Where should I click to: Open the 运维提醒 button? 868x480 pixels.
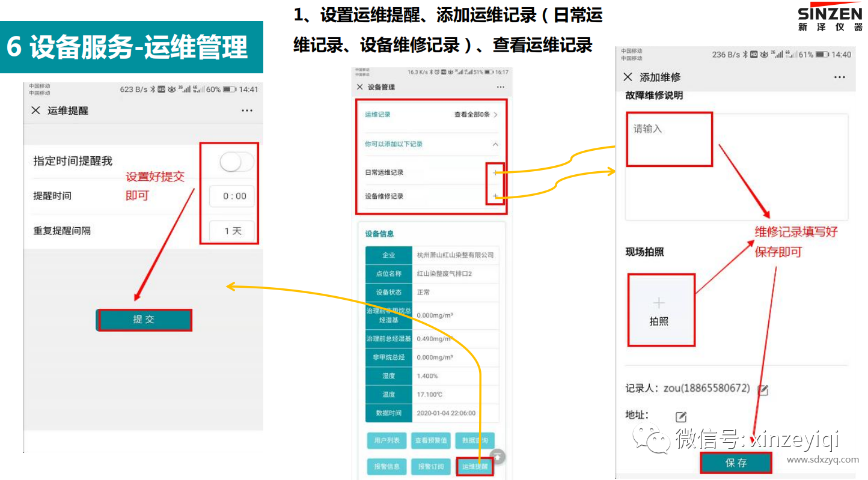click(475, 467)
